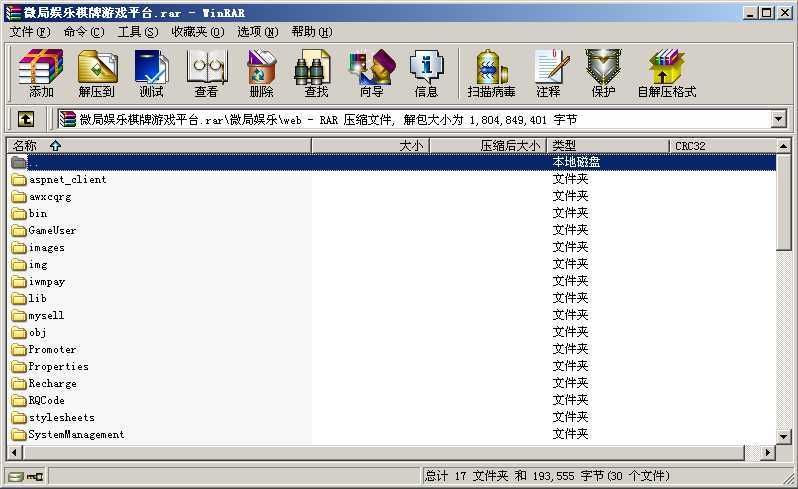Sort by 名称 column header

pos(159,146)
